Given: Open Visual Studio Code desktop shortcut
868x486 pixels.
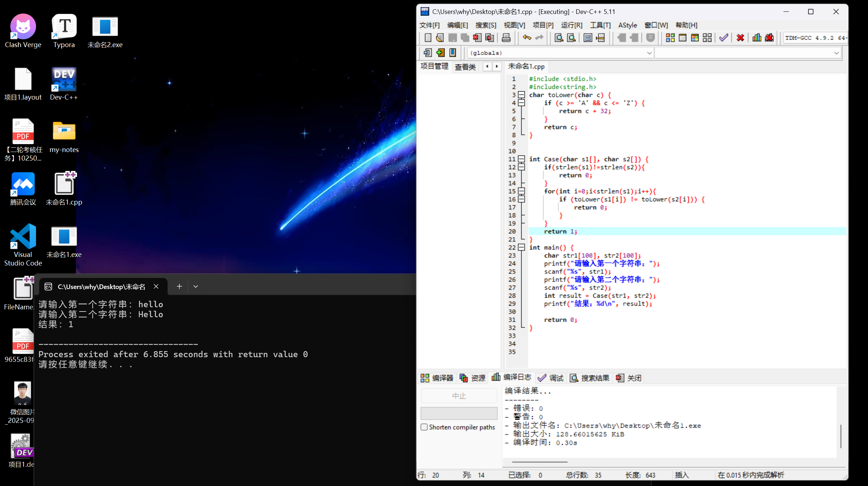Looking at the screenshot, I should [23, 237].
